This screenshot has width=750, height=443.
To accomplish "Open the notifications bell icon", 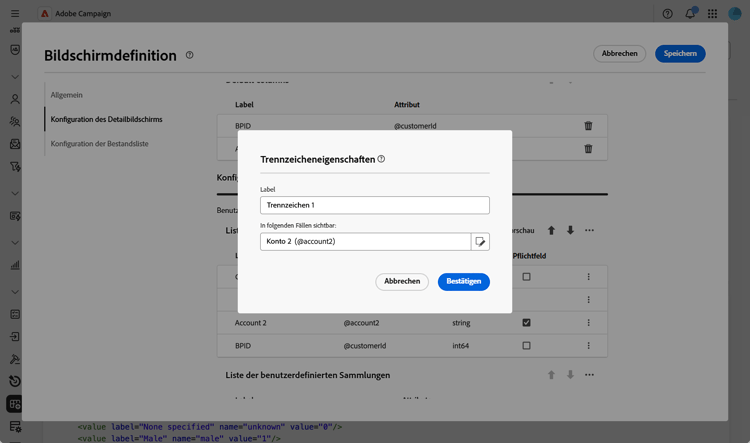I will coord(690,13).
